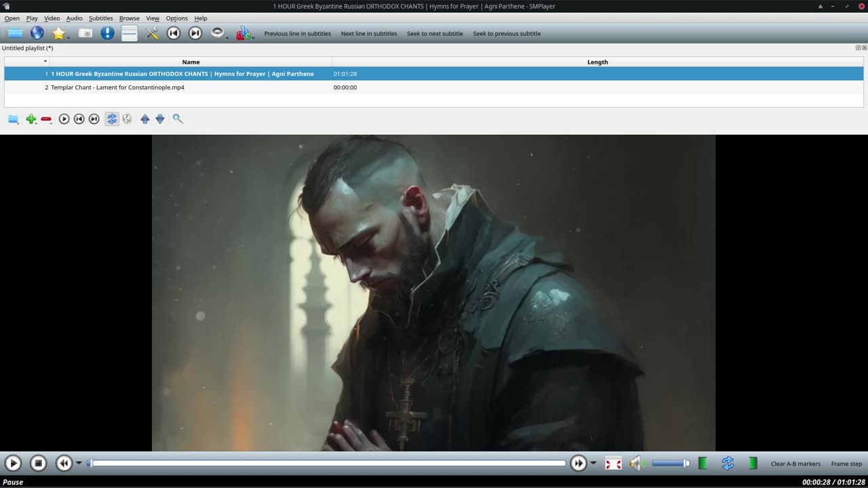The image size is (868, 488).
Task: Click Stop in the bottom control bar
Action: (39, 464)
